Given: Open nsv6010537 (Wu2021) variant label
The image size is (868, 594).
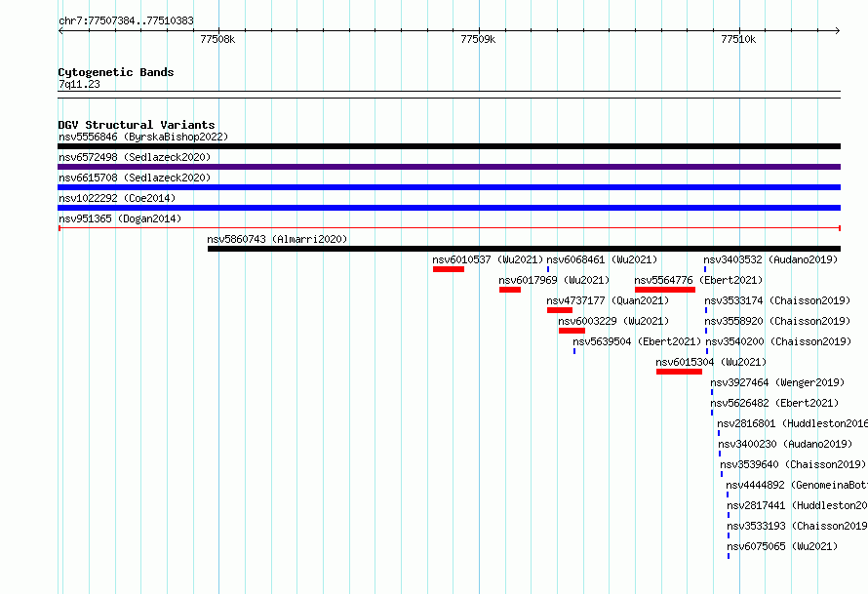Looking at the screenshot, I should (x=488, y=259).
